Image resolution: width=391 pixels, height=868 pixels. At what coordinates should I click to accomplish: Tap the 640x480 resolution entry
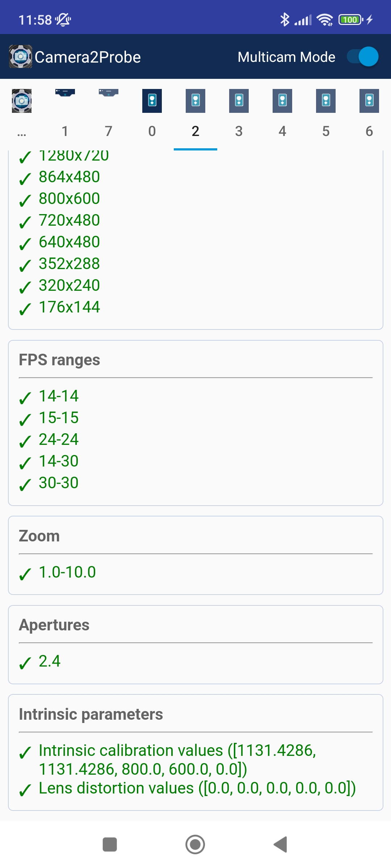click(x=69, y=242)
